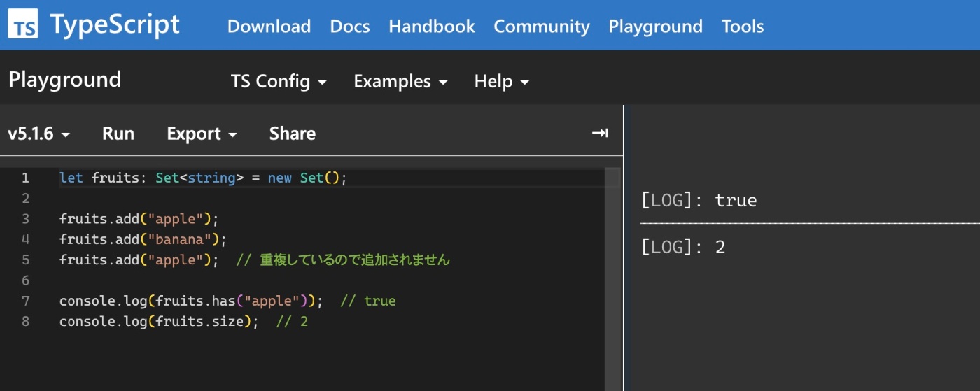The width and height of the screenshot is (980, 391).
Task: Open the Handbook link
Action: (x=432, y=27)
